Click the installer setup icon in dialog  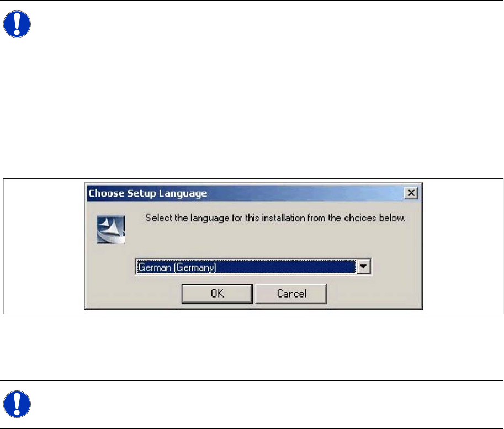[111, 230]
